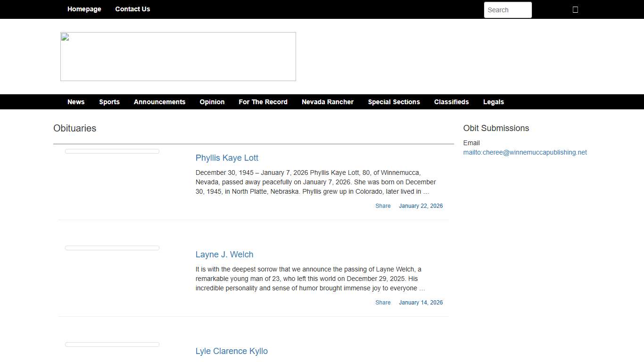Select the Sports menu item
644x362 pixels.
[x=109, y=102]
